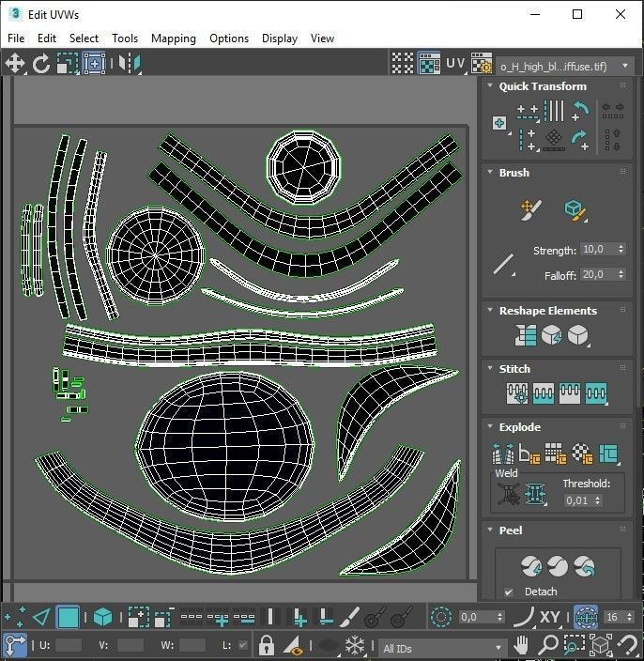Click Relax custom cube icon in Reshape Elements
The width and height of the screenshot is (644, 661).
(x=578, y=335)
